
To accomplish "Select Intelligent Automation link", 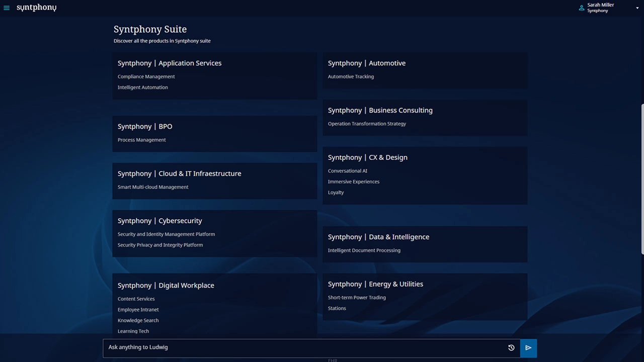I will coord(142,87).
